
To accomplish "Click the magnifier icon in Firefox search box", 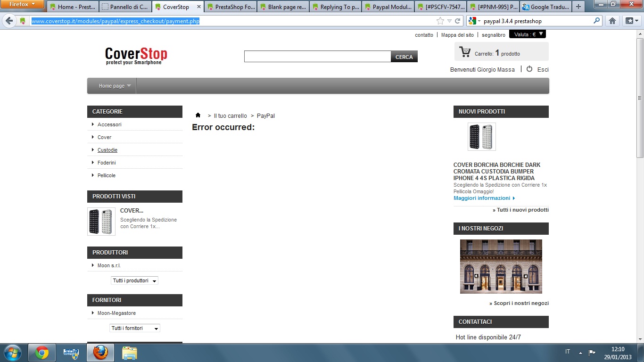I will (597, 21).
